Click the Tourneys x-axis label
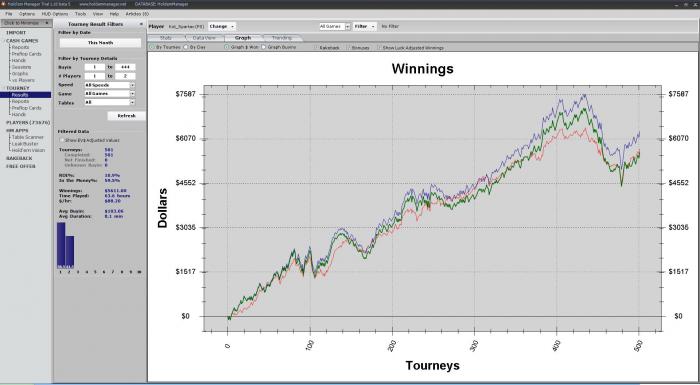The width and height of the screenshot is (700, 385). [433, 365]
